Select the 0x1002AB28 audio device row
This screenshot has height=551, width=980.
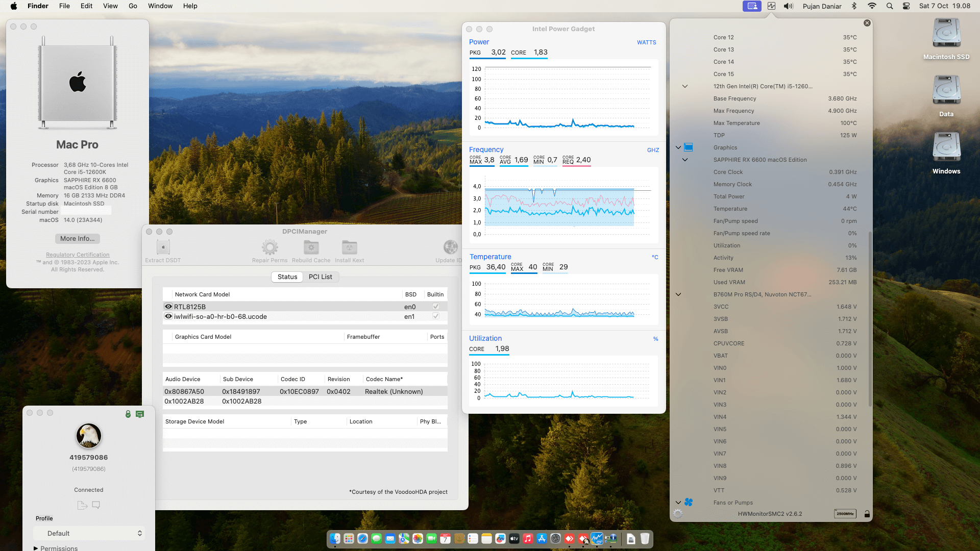click(305, 401)
